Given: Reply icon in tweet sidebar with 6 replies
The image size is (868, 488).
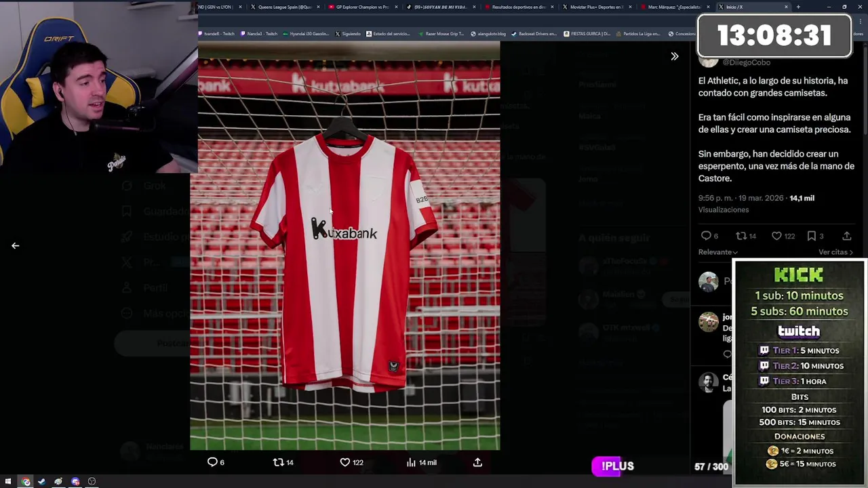Looking at the screenshot, I should tap(706, 236).
